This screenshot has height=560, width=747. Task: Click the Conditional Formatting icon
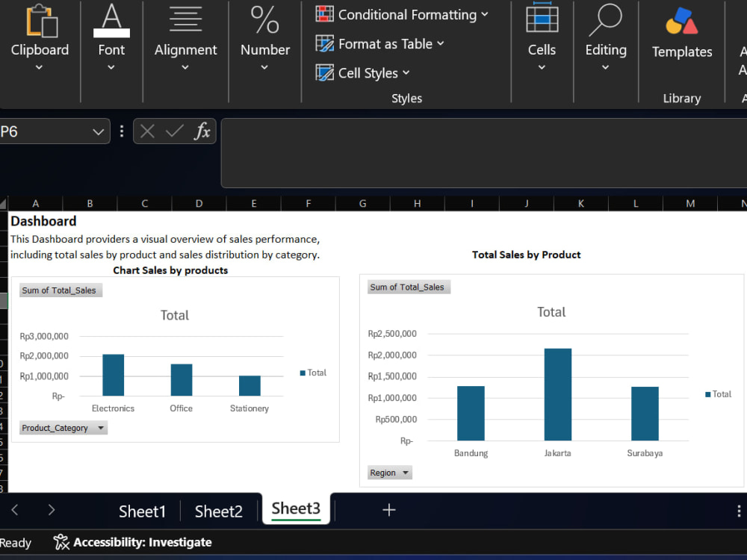pyautogui.click(x=324, y=13)
